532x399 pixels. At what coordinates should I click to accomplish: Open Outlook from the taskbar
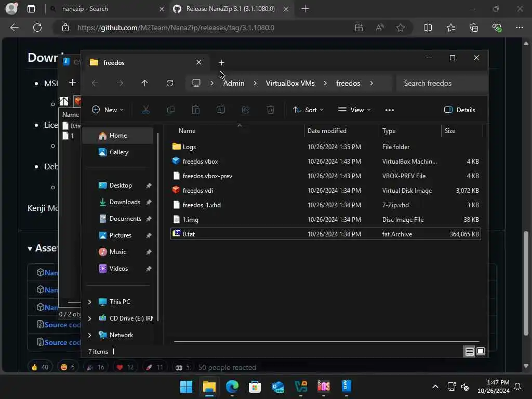pyautogui.click(x=278, y=387)
